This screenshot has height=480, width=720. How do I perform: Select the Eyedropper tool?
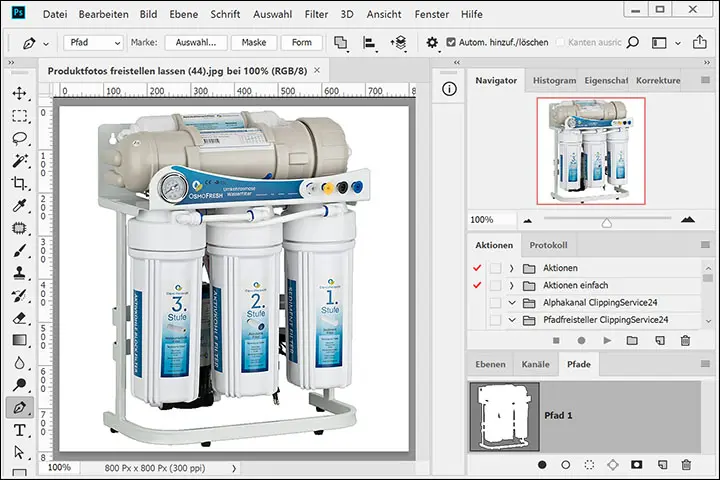[x=19, y=206]
